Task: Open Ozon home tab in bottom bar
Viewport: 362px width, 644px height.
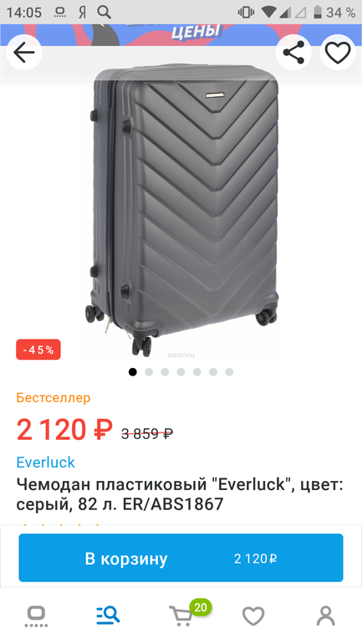Action: pyautogui.click(x=36, y=616)
